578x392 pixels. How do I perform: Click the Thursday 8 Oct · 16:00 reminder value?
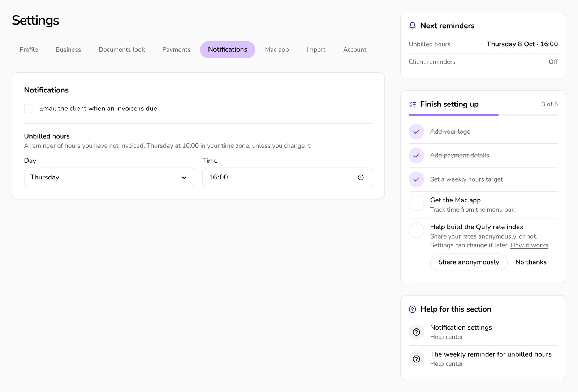(522, 44)
